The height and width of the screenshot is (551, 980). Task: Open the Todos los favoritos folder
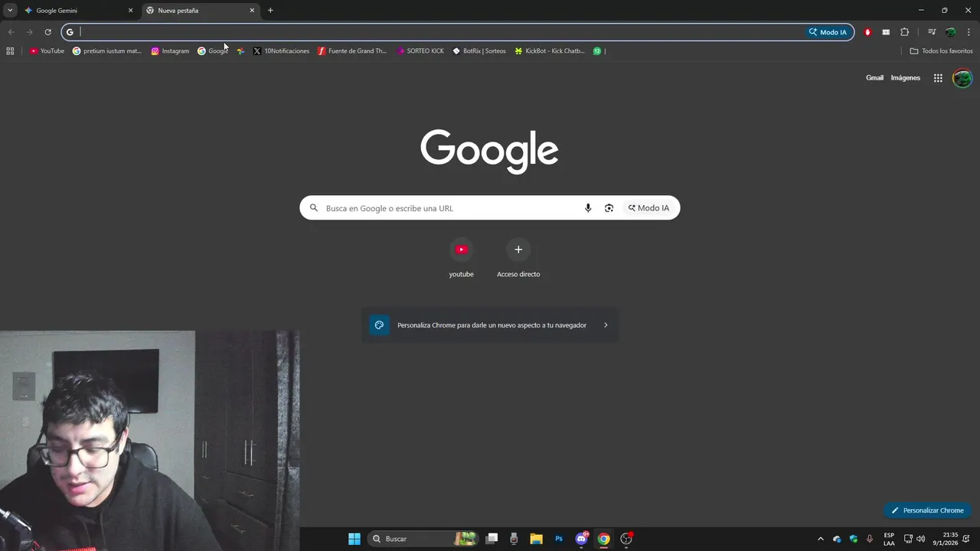(941, 51)
